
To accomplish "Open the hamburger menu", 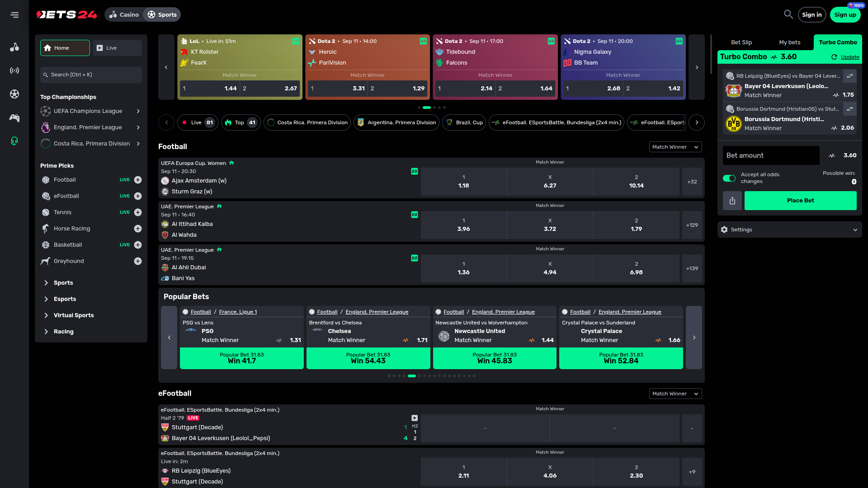I will pos(14,14).
